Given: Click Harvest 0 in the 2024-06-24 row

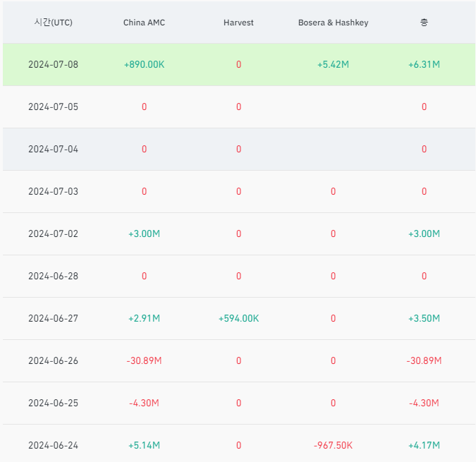Looking at the screenshot, I should 238,445.
